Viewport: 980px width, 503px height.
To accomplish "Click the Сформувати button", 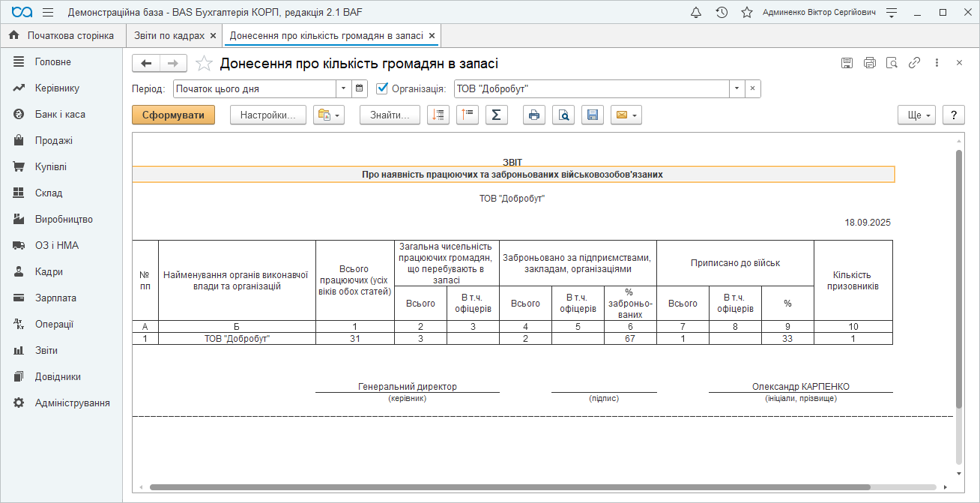I will point(173,115).
